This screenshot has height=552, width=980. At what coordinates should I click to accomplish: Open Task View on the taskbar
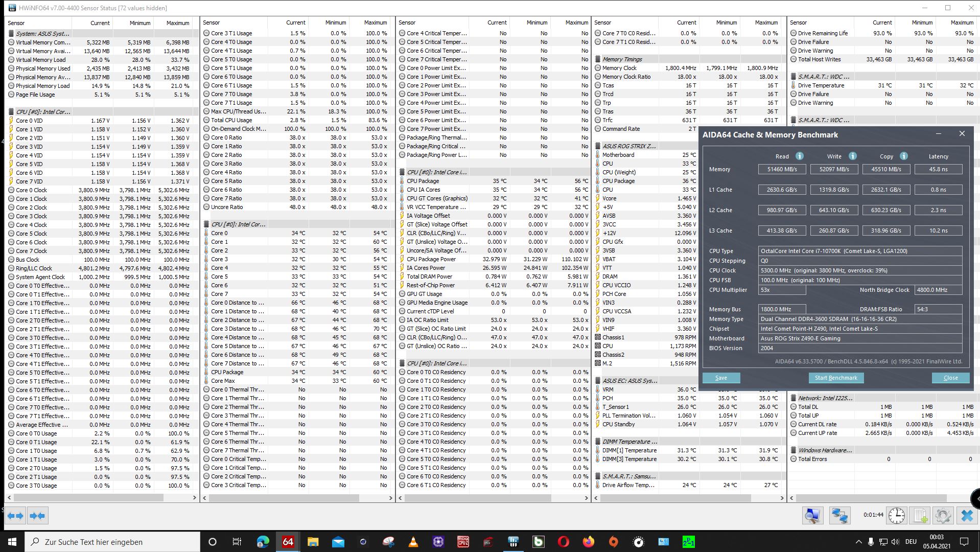[x=237, y=542]
